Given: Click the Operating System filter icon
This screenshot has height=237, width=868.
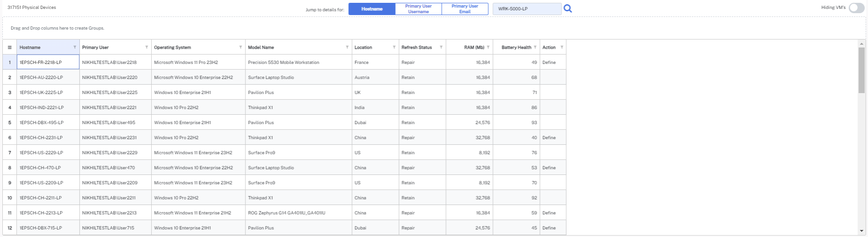Looking at the screenshot, I should pyautogui.click(x=240, y=47).
